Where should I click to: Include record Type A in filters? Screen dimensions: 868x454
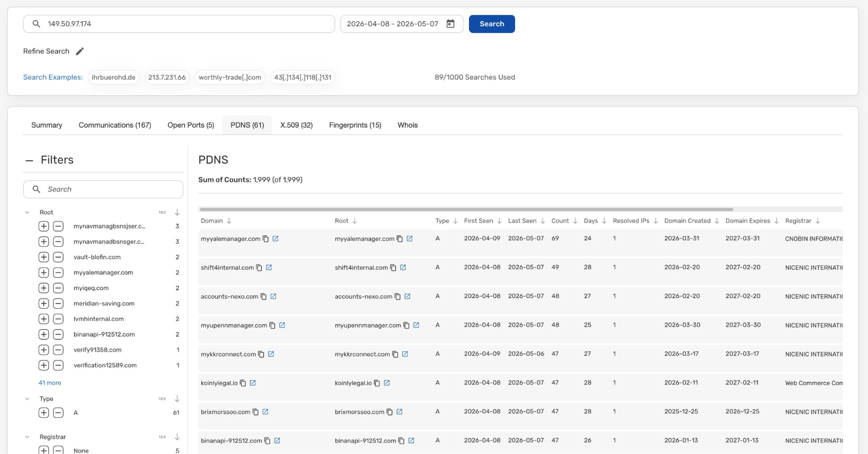click(x=44, y=412)
